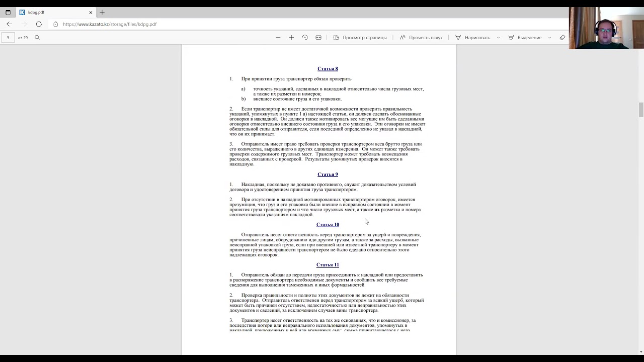644x362 pixels.
Task: Activate the Нарисовать draw tool
Action: 472,38
